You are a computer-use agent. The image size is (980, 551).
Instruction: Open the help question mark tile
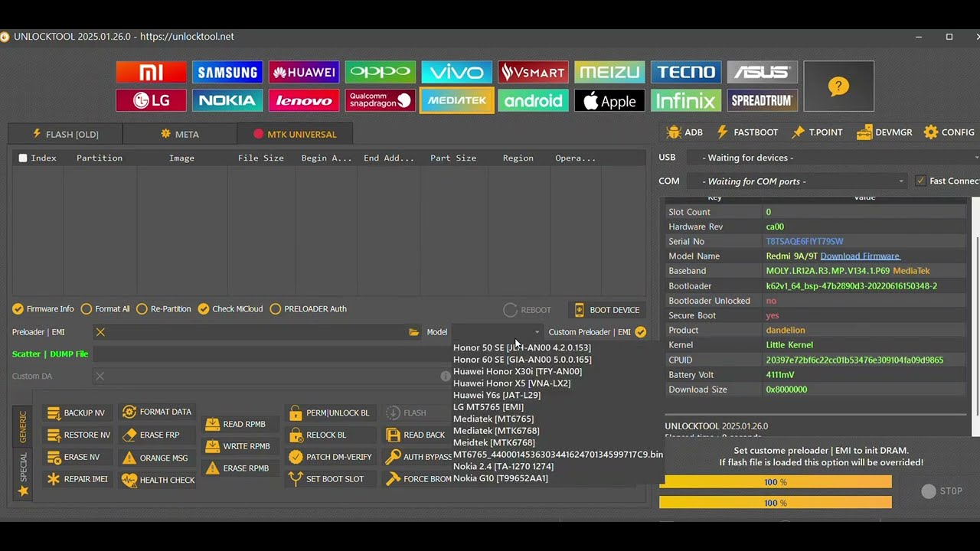point(839,86)
